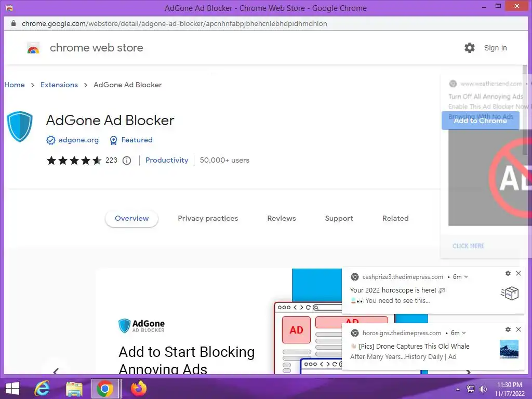Open adgone.org publisher link
The width and height of the screenshot is (532, 399).
click(79, 140)
